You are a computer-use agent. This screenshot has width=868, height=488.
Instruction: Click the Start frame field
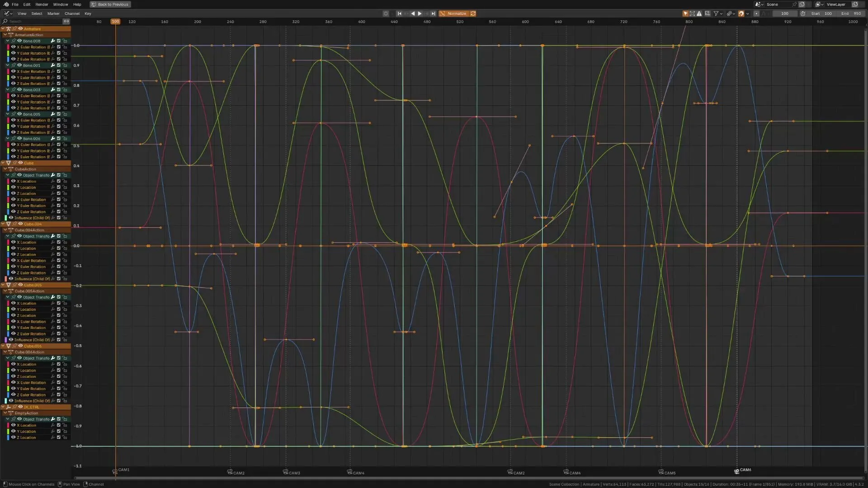pyautogui.click(x=821, y=14)
